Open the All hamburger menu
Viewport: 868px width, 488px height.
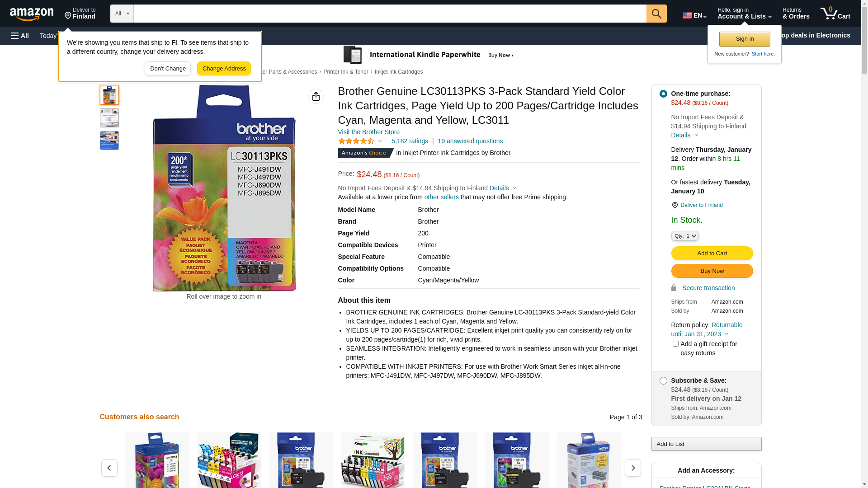[20, 36]
